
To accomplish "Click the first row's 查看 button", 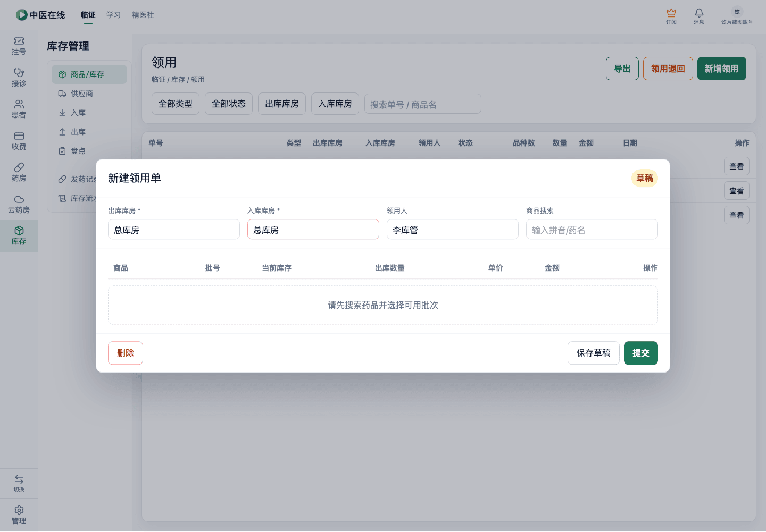I will (737, 166).
